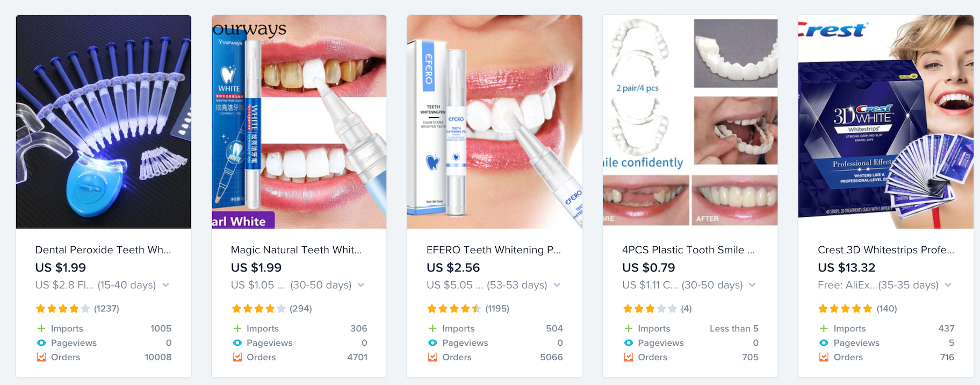This screenshot has height=385, width=980.
Task: Click the Orders checkmark icon on EFERO card
Action: tap(433, 357)
